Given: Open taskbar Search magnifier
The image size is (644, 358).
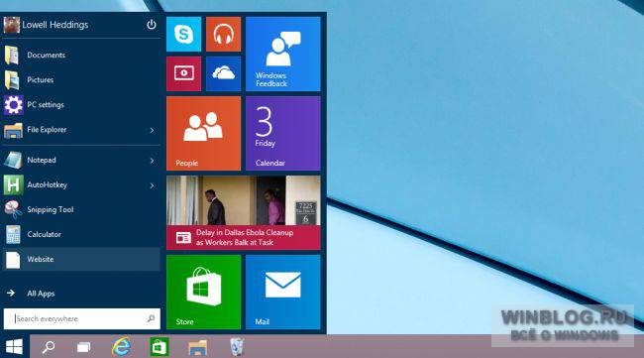Looking at the screenshot, I should click(49, 347).
